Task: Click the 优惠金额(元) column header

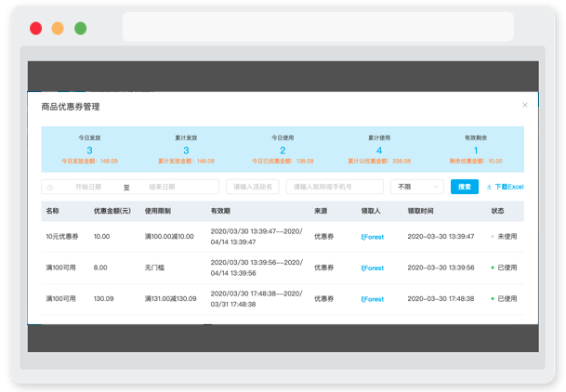Action: point(112,211)
